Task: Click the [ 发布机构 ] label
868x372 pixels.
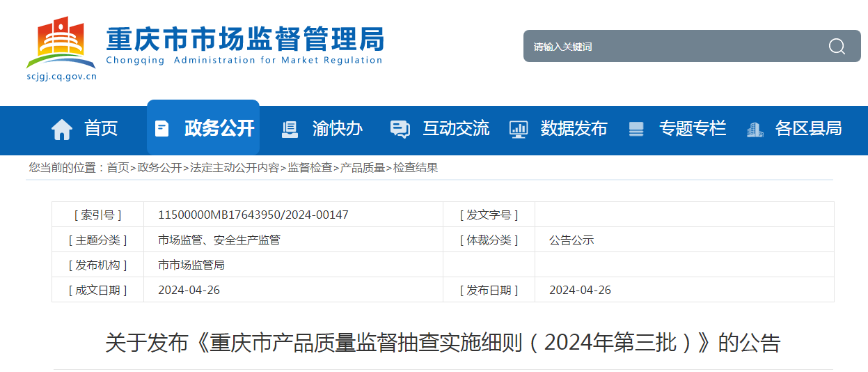Action: point(98,265)
